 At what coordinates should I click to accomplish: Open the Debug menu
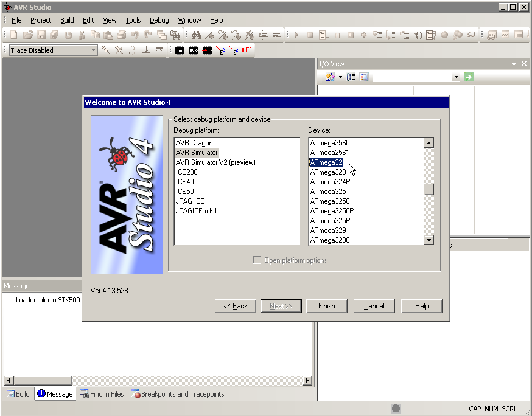coord(159,20)
